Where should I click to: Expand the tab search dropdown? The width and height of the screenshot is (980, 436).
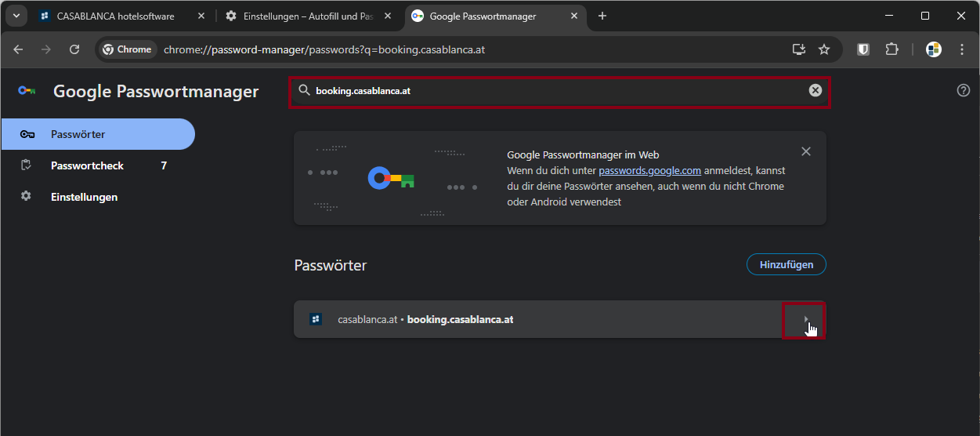click(16, 16)
